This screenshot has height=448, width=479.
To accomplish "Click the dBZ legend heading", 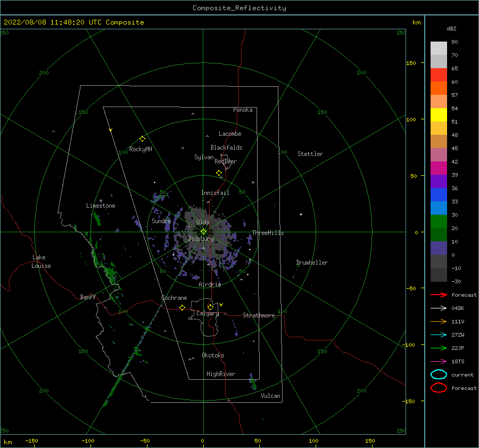I will [451, 28].
